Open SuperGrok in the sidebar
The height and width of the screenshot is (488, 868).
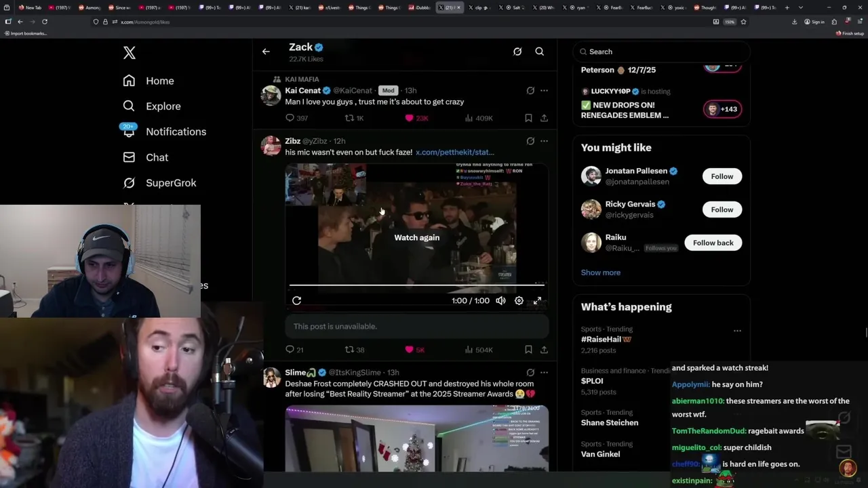point(159,183)
